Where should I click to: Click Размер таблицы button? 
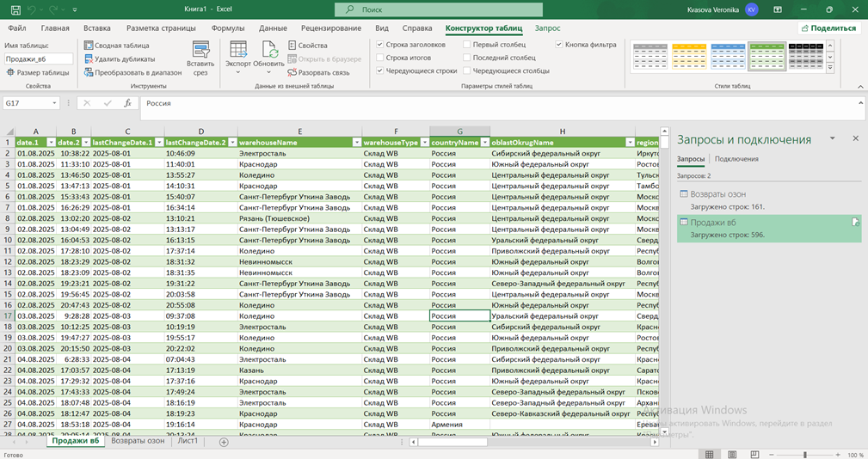[x=38, y=72]
